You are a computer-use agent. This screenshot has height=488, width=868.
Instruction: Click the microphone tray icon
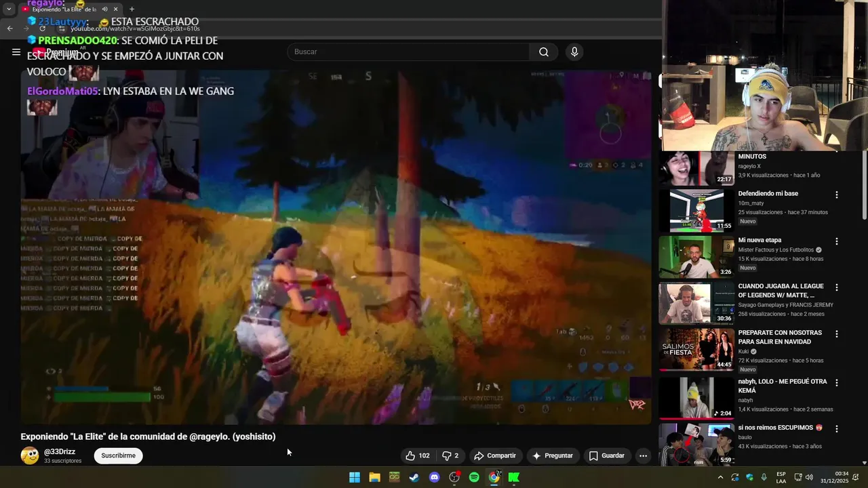click(x=764, y=477)
